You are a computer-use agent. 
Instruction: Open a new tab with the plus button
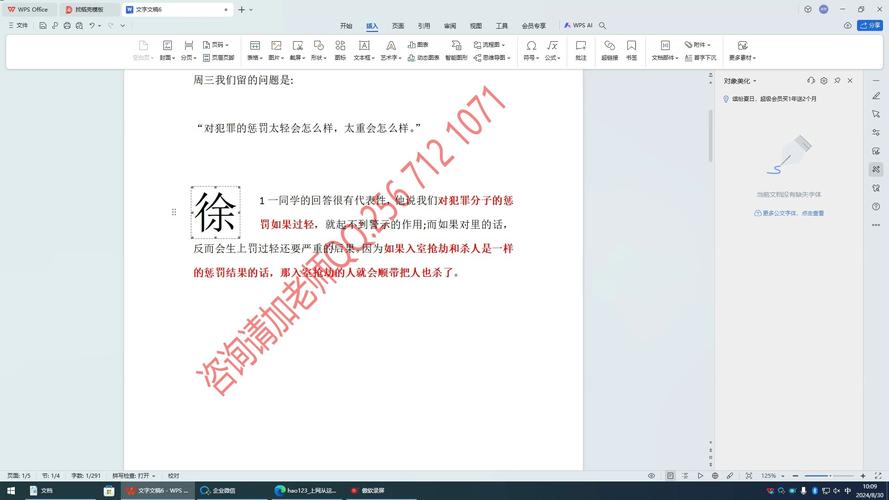(x=242, y=10)
